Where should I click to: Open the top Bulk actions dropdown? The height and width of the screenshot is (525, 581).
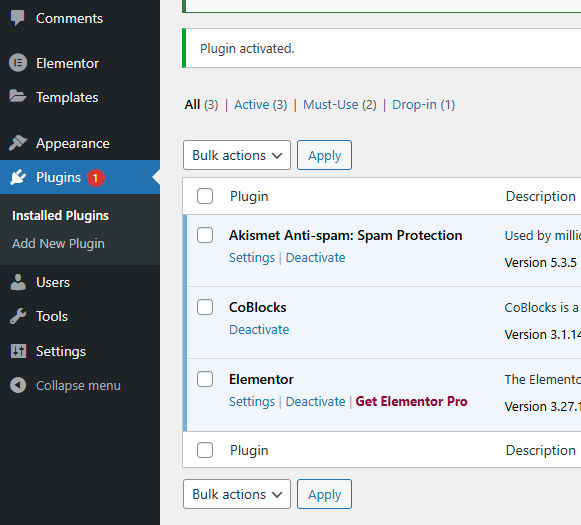point(237,155)
